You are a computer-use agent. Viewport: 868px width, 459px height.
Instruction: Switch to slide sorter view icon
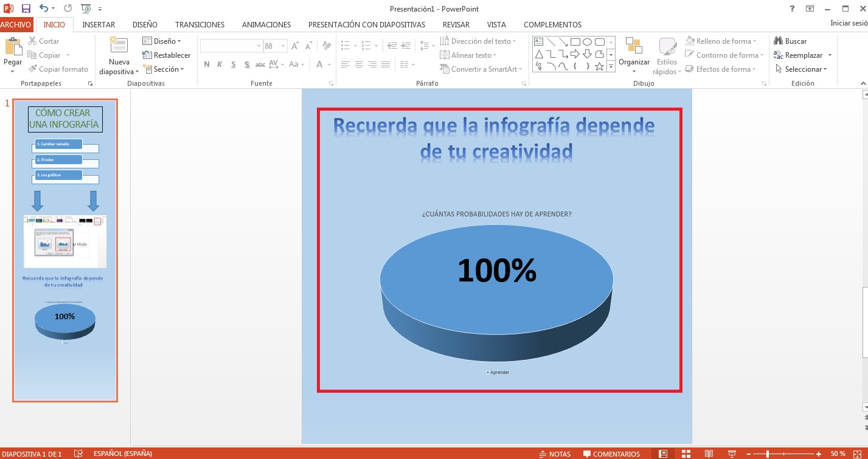[x=686, y=454]
